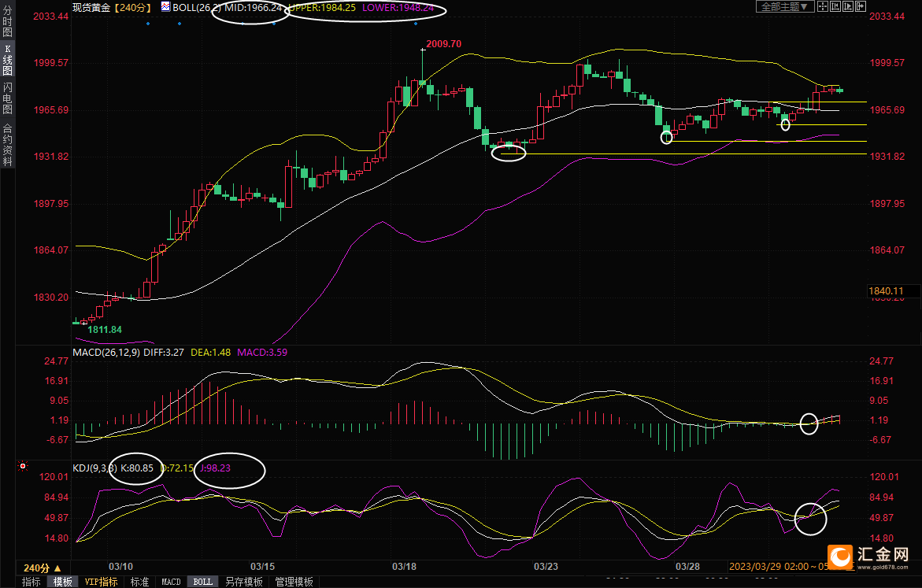Click the MID:1966.24 value
The height and width of the screenshot is (588, 922).
[253, 8]
